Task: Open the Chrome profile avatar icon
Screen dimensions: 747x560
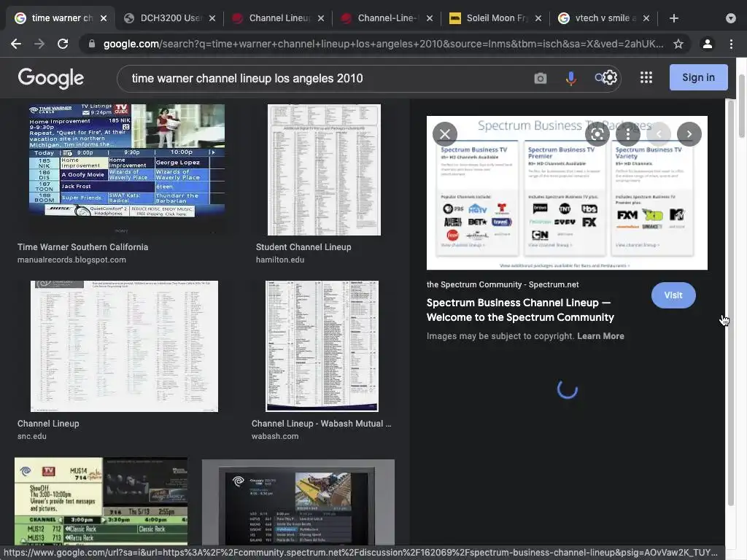Action: point(708,44)
